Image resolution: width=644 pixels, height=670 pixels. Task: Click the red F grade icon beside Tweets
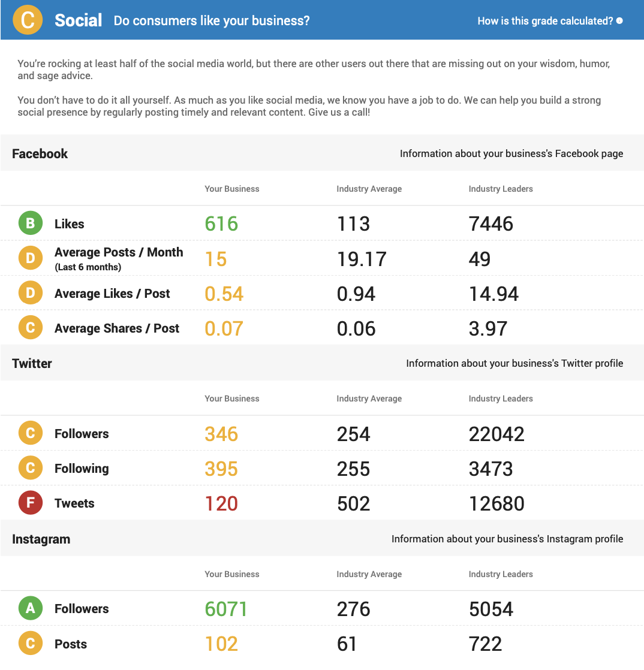tap(31, 502)
